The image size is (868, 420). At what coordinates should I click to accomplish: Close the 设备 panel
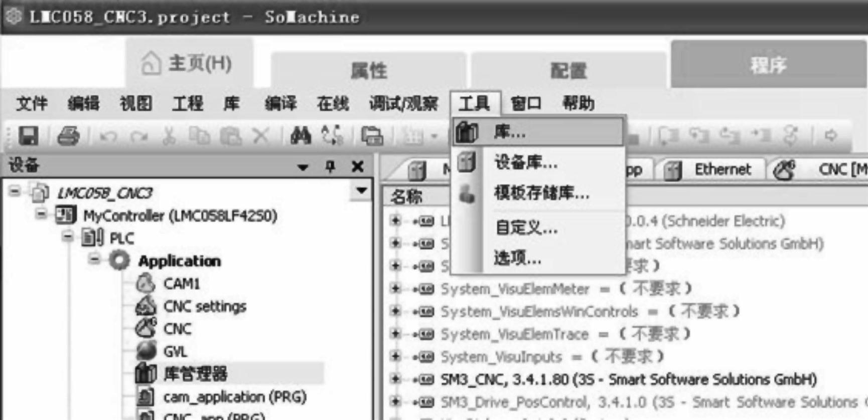tap(357, 166)
